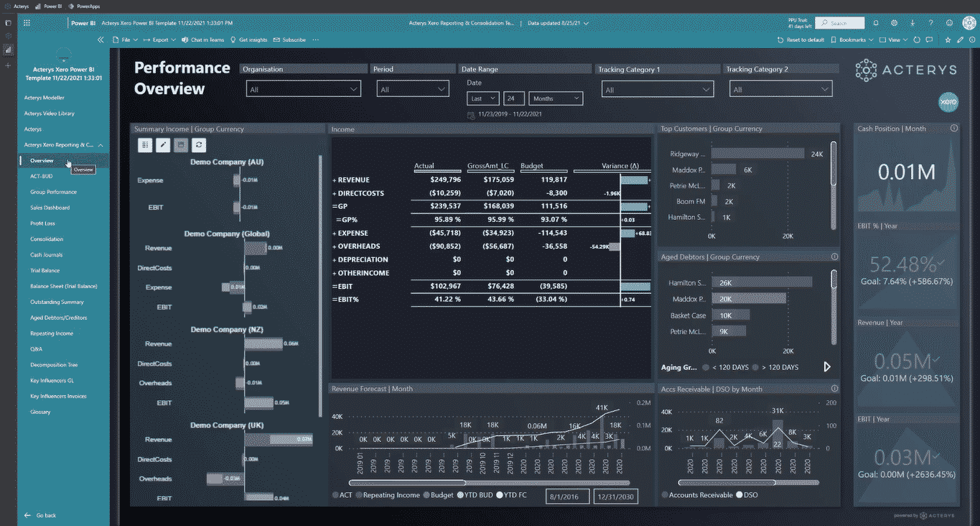The image size is (980, 526).
Task: Expand the Data updated 8/25/21 chevron
Action: [587, 23]
